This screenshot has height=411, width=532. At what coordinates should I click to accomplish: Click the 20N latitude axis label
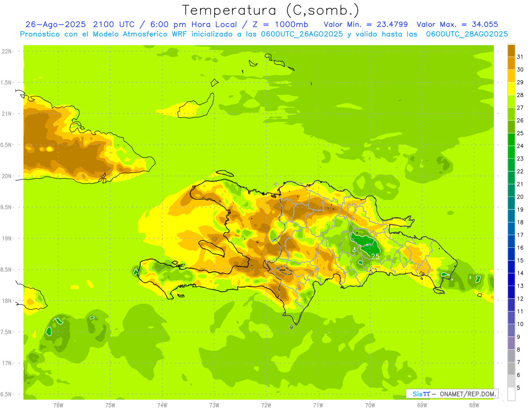7,176
